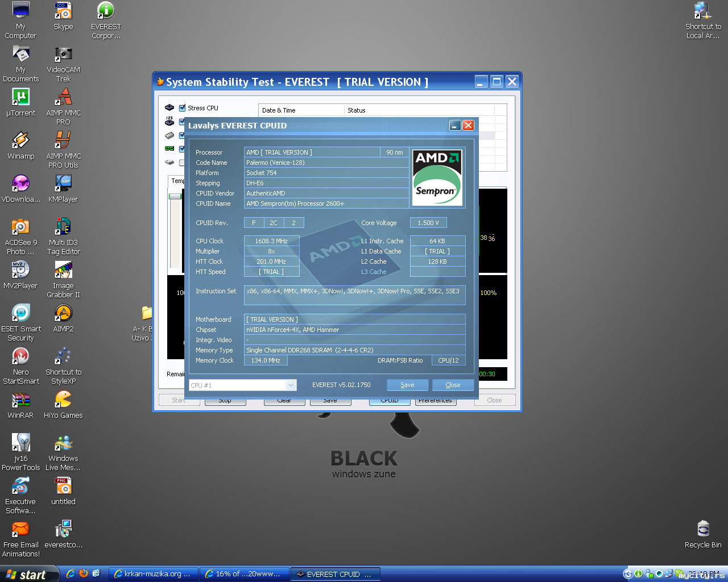Image resolution: width=728 pixels, height=582 pixels.
Task: Open the CPU #1 selector dropdown
Action: 291,385
